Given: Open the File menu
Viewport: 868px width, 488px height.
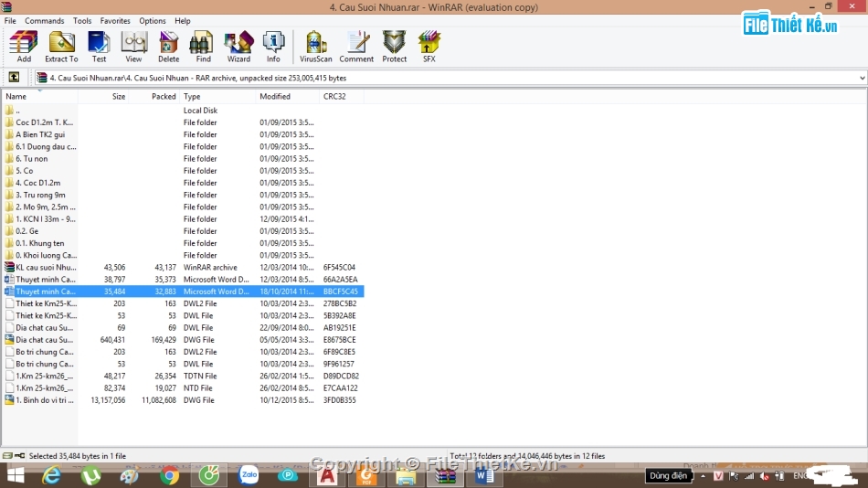Looking at the screenshot, I should [x=10, y=20].
